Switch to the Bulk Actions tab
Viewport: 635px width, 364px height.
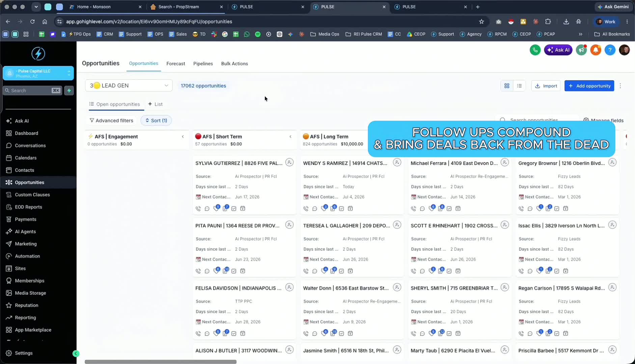click(234, 63)
